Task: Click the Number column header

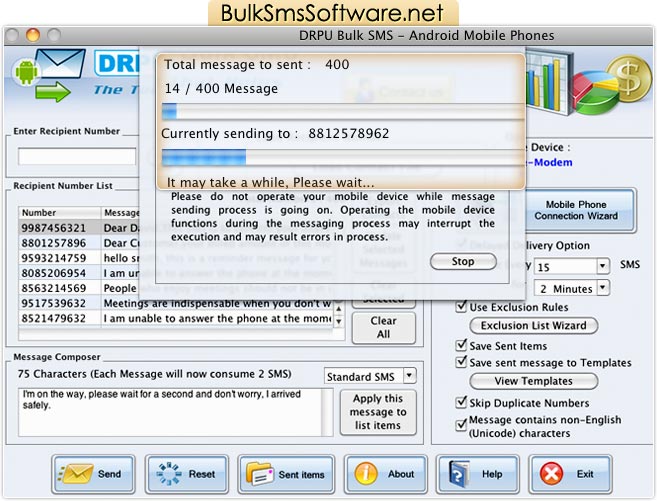Action: coord(60,212)
